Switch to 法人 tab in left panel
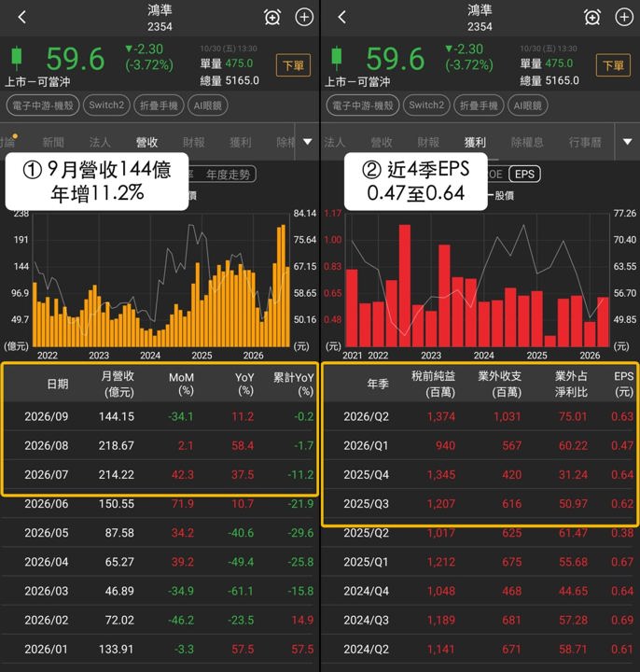This screenshot has height=672, width=640. click(x=100, y=142)
